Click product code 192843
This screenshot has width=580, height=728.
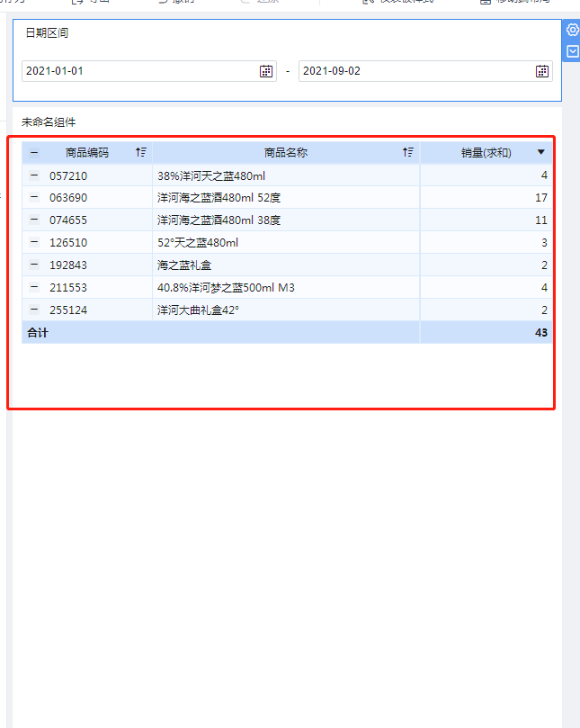click(x=68, y=265)
